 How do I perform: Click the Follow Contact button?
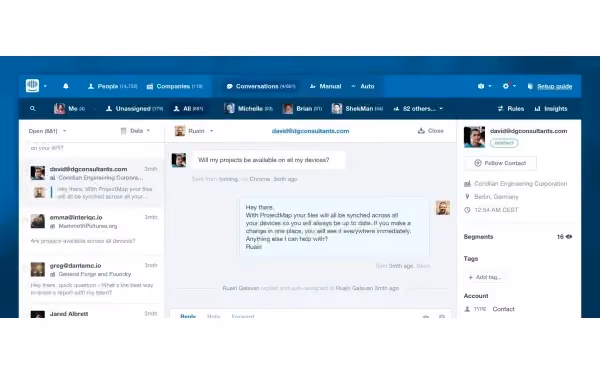pos(501,163)
